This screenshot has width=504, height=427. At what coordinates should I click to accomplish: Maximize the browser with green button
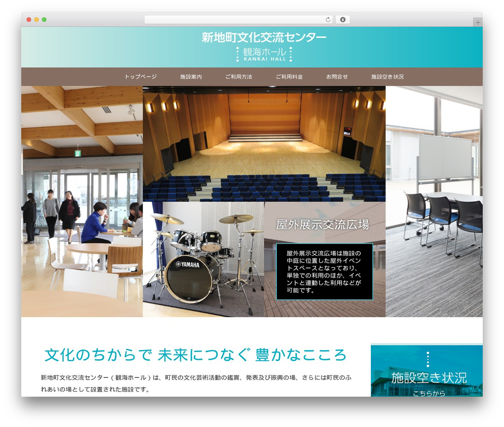44,20
